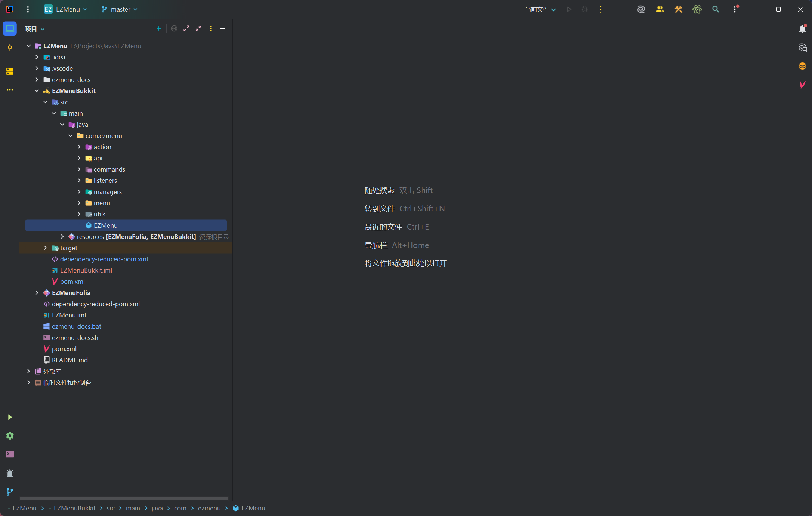Expand the target folder
This screenshot has height=516, width=812.
(45, 248)
